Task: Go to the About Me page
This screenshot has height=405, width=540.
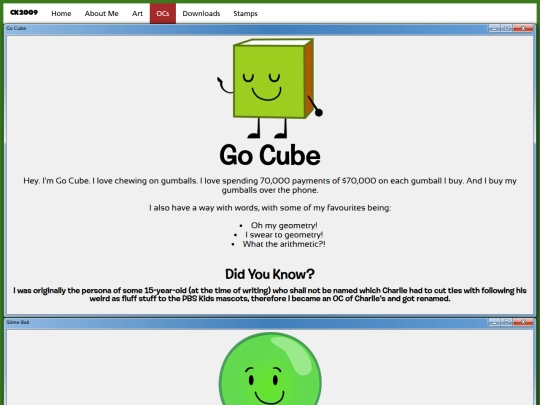Action: [102, 13]
